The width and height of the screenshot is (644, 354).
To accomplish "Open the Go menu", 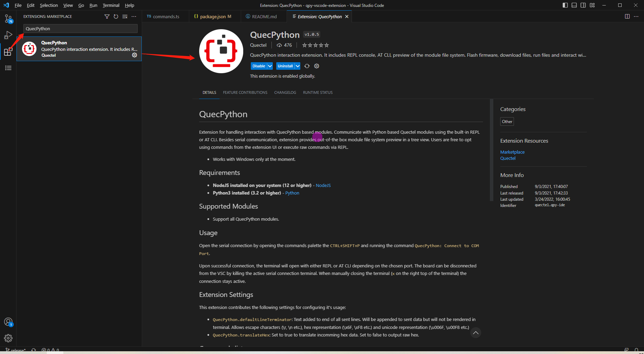I will [x=81, y=5].
